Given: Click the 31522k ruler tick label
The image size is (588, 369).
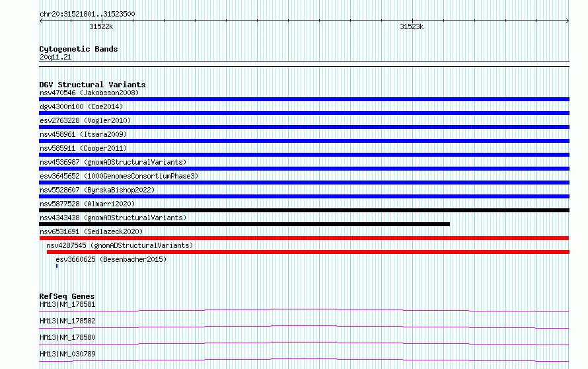Looking at the screenshot, I should point(101,27).
